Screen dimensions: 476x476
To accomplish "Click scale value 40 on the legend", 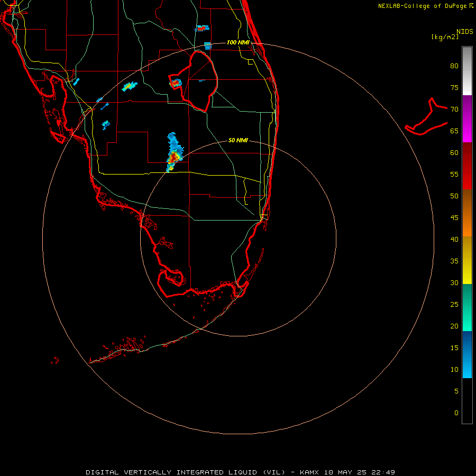I will (x=454, y=239).
